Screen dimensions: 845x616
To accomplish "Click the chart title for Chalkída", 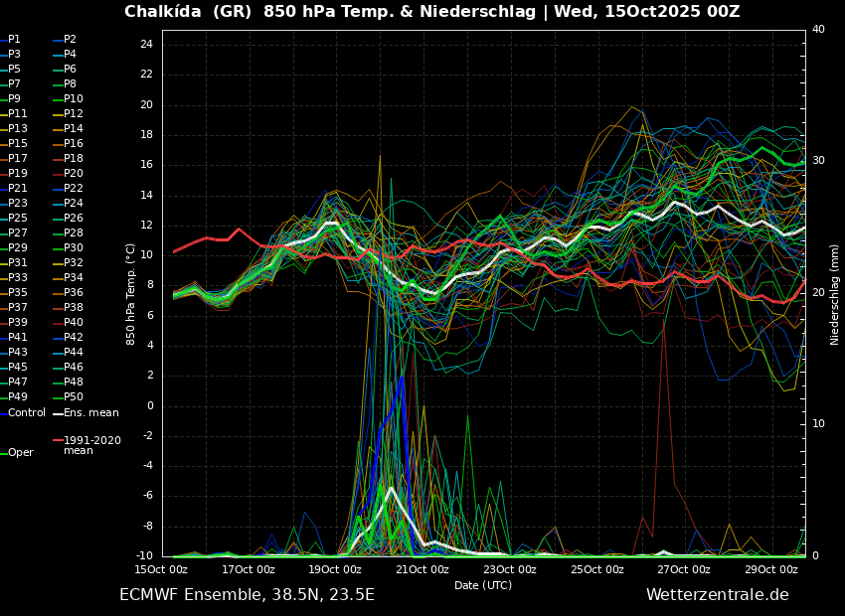I will click(x=431, y=12).
